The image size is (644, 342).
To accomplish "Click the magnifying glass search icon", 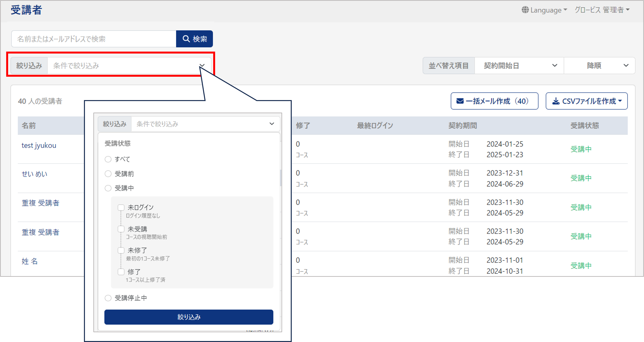I will pos(186,39).
